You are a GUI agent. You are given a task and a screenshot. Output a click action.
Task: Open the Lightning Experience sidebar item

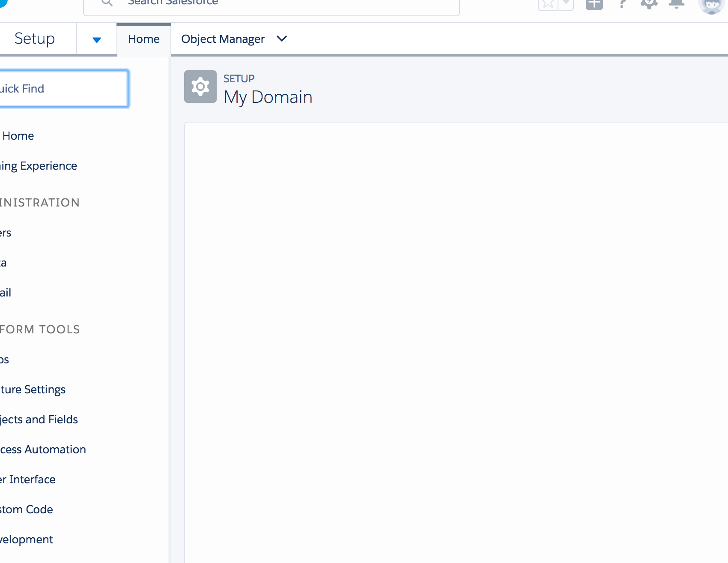coord(39,166)
